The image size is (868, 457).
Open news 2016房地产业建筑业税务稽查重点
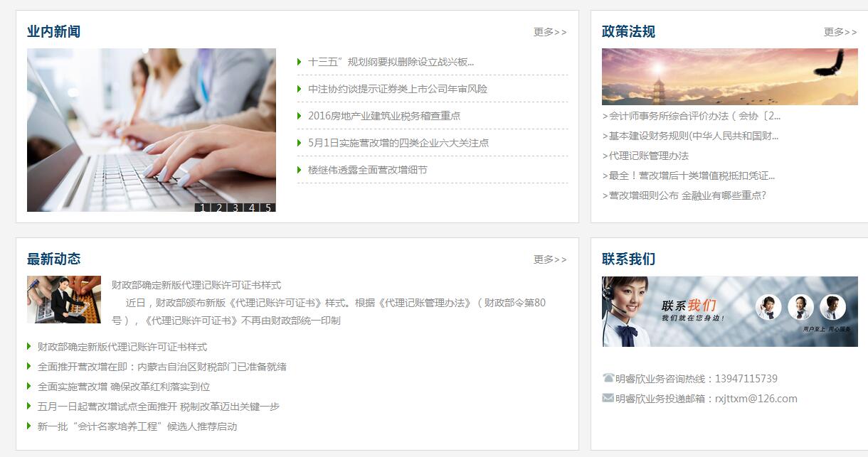(384, 116)
